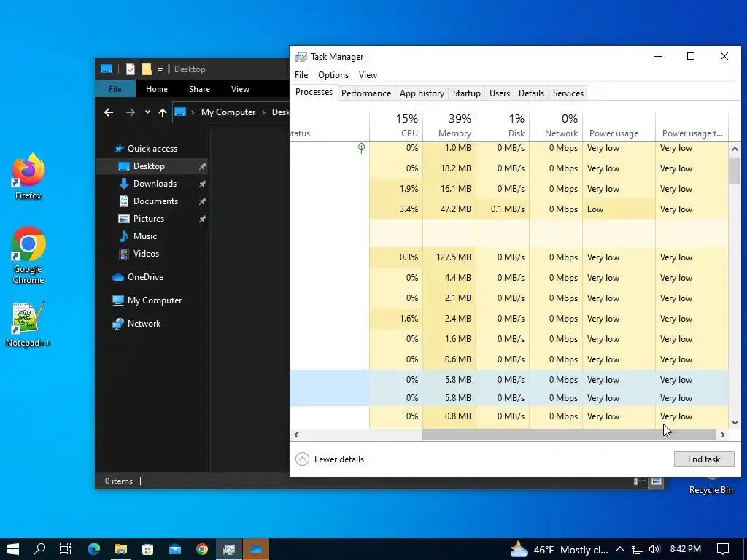Open Task View in the taskbar

coord(66,549)
